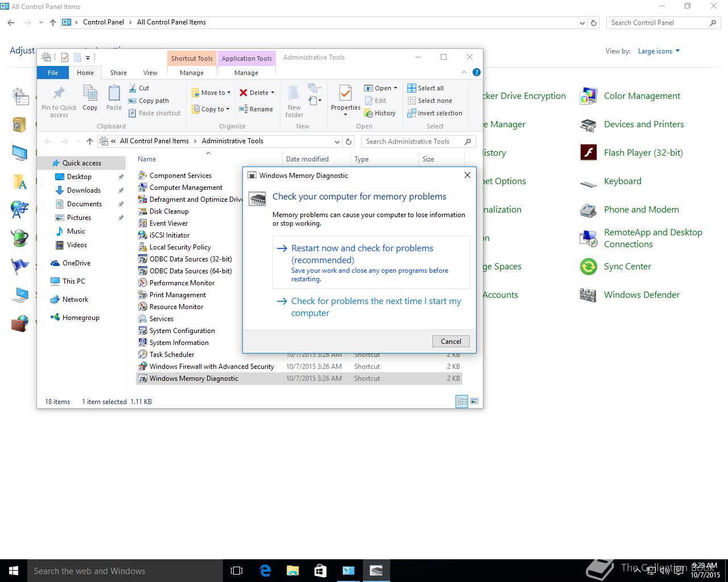Collapse the ribbon with the chevron
728x582 pixels.
click(x=464, y=72)
